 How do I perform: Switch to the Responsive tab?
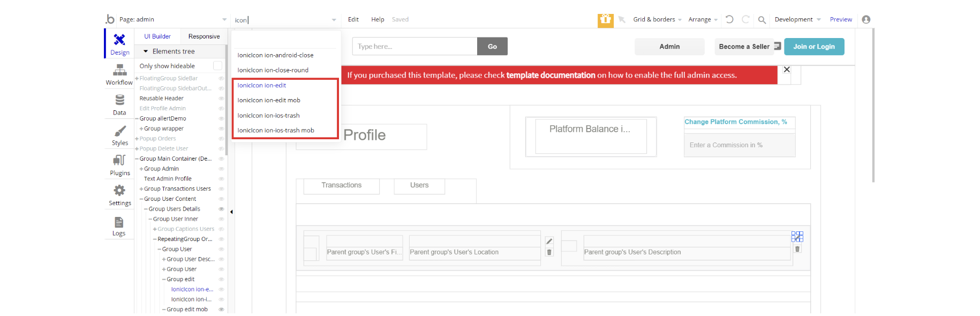pyautogui.click(x=204, y=36)
